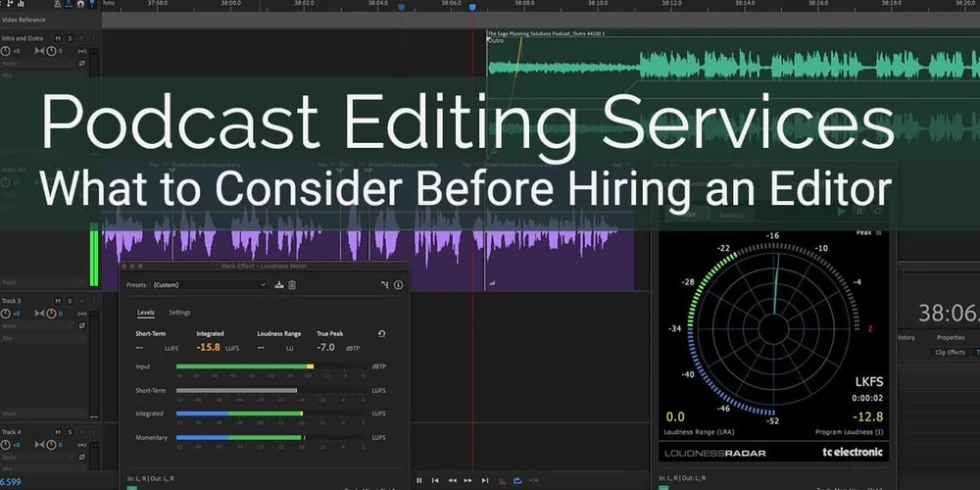Click the timecode display 38:06
Screen dimensions: 980x490
click(949, 314)
